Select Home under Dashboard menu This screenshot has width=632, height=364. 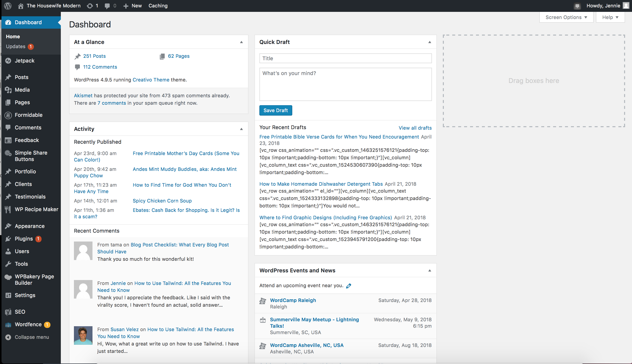click(x=13, y=37)
